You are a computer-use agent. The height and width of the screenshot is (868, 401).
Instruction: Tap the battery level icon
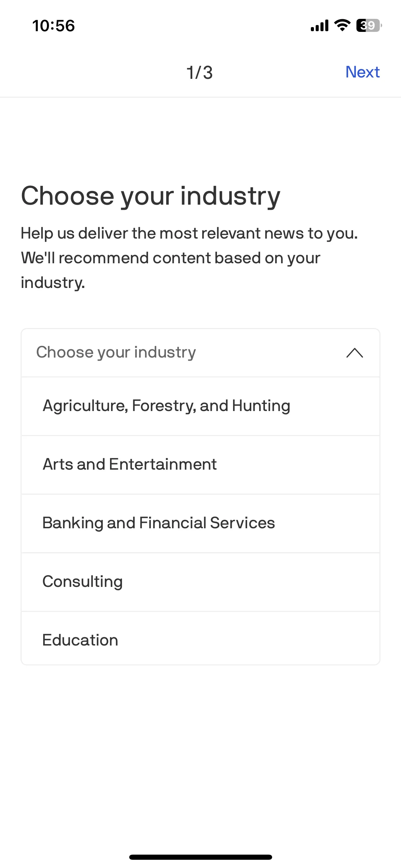[369, 25]
